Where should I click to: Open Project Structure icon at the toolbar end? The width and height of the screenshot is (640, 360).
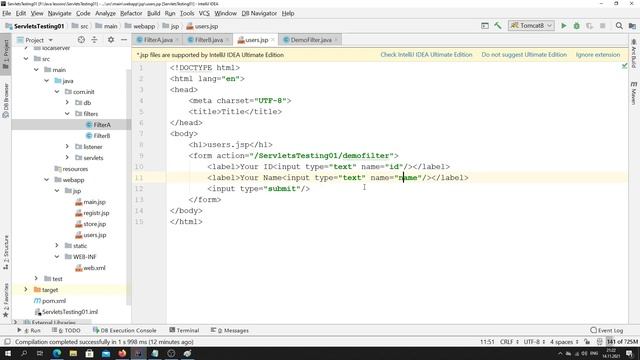click(632, 26)
